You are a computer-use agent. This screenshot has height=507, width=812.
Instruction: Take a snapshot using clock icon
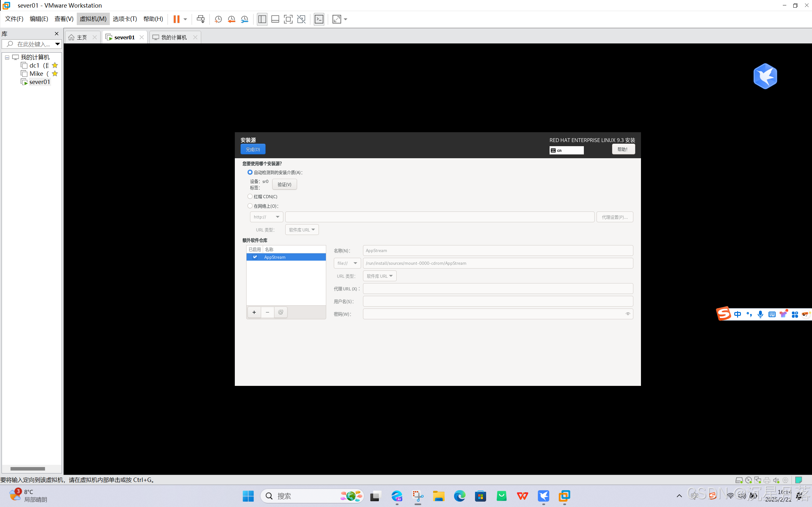(x=218, y=19)
